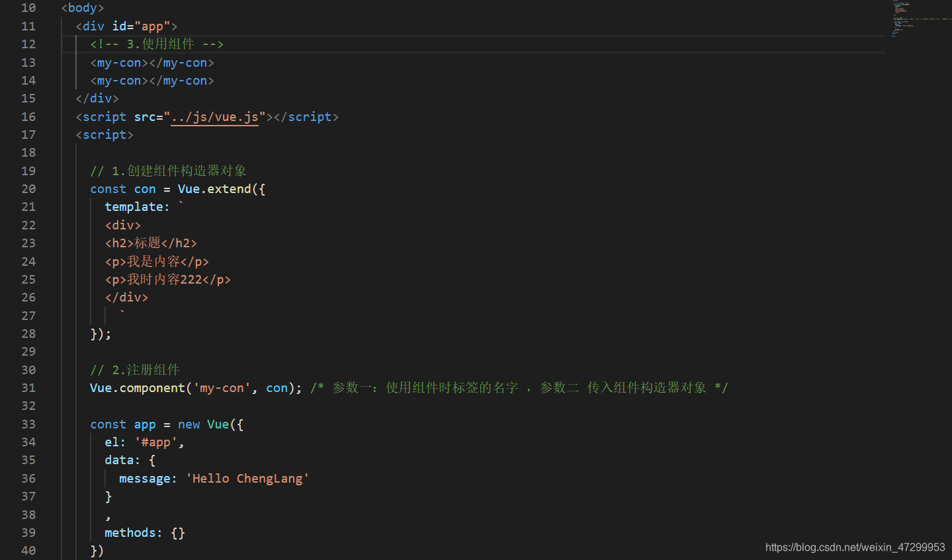Click the 'data:' property on line 35
The width and height of the screenshot is (952, 560).
[x=122, y=460]
